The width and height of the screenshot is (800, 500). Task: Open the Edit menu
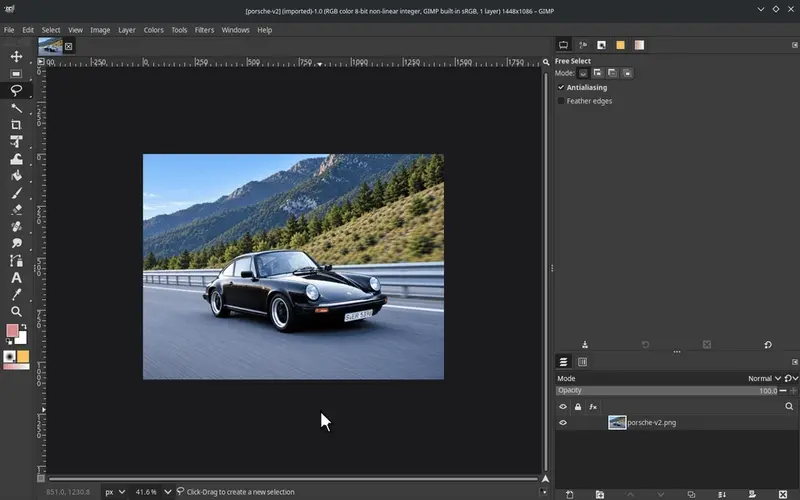pos(28,30)
